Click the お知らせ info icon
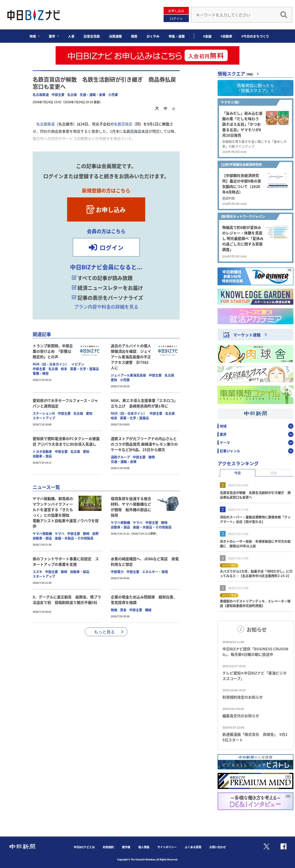 pos(241,629)
